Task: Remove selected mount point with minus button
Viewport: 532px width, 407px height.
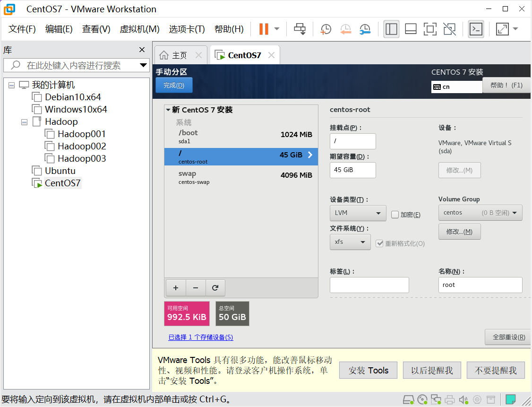Action: click(x=196, y=288)
